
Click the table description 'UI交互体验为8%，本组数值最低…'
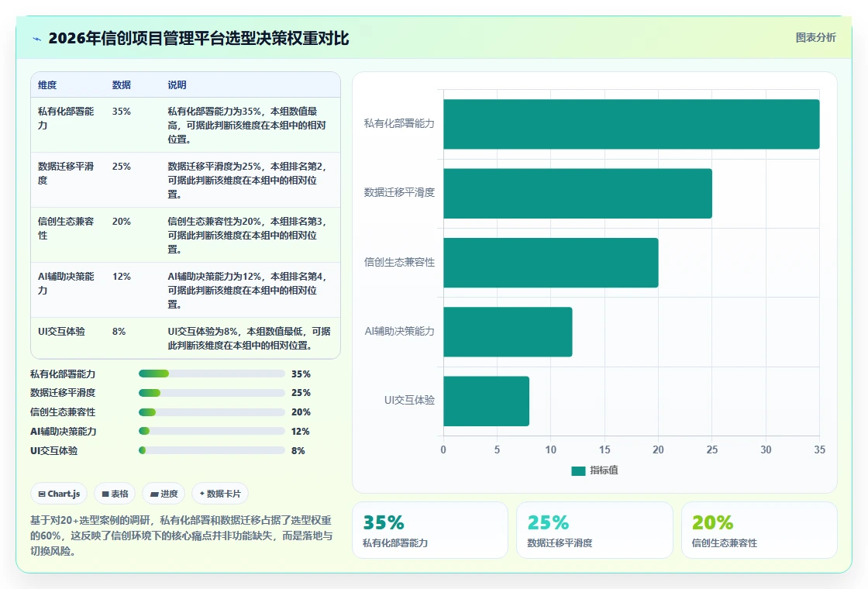(x=249, y=338)
